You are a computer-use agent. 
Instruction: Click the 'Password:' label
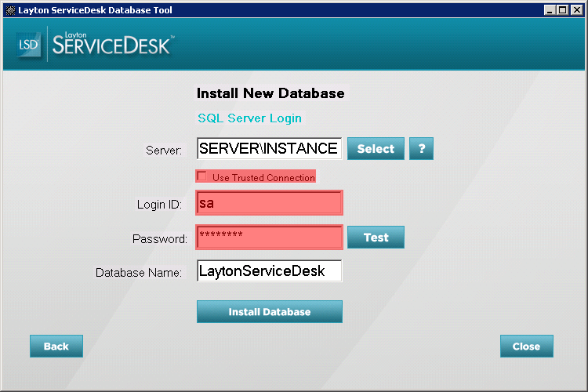[160, 239]
